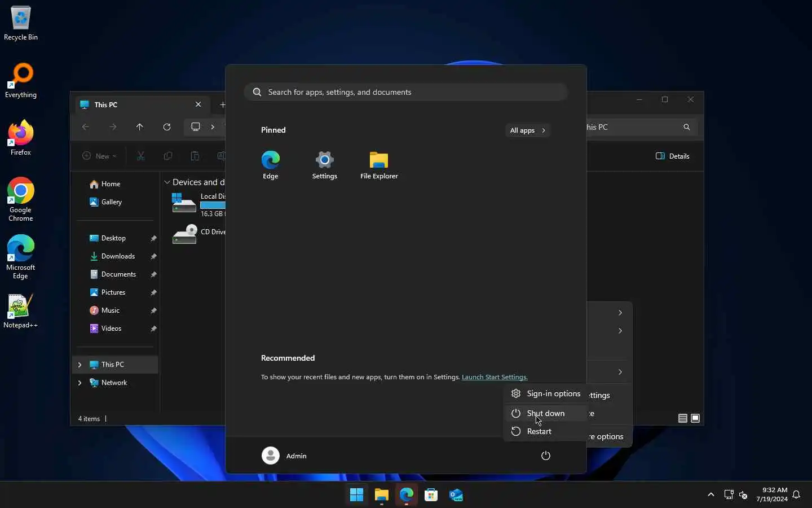812x508 pixels.
Task: Open Outlook on the taskbar
Action: pos(456,495)
